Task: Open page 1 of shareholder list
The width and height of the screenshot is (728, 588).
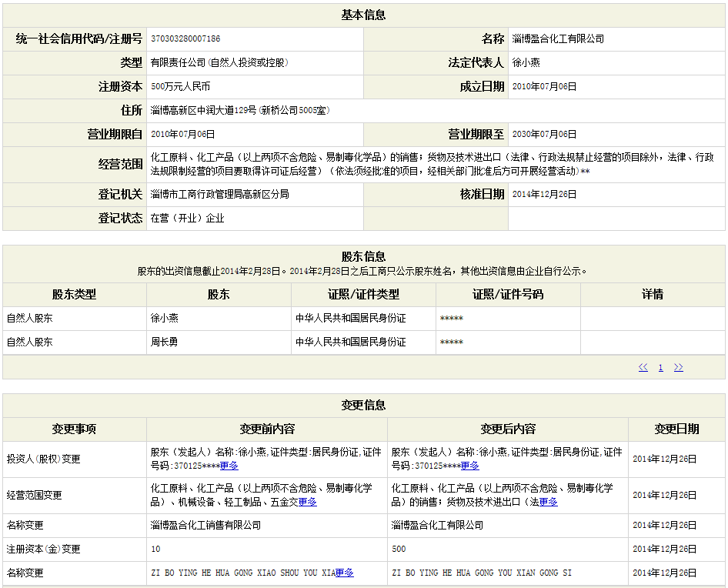Action: [x=660, y=368]
